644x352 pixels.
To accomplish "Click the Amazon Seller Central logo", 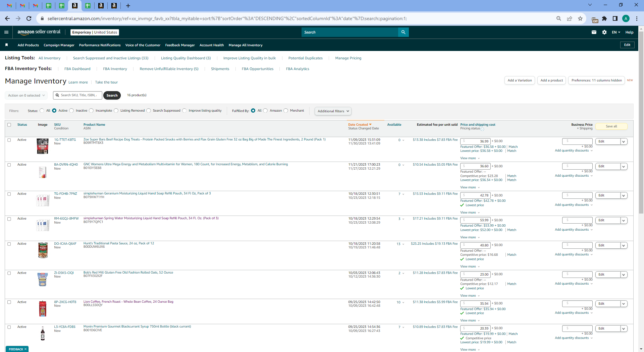I will click(x=39, y=32).
